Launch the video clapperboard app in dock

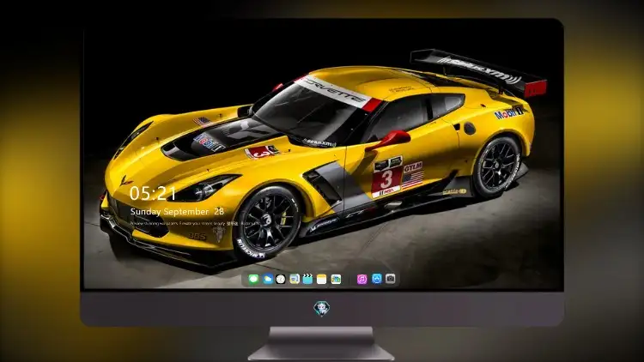point(307,279)
